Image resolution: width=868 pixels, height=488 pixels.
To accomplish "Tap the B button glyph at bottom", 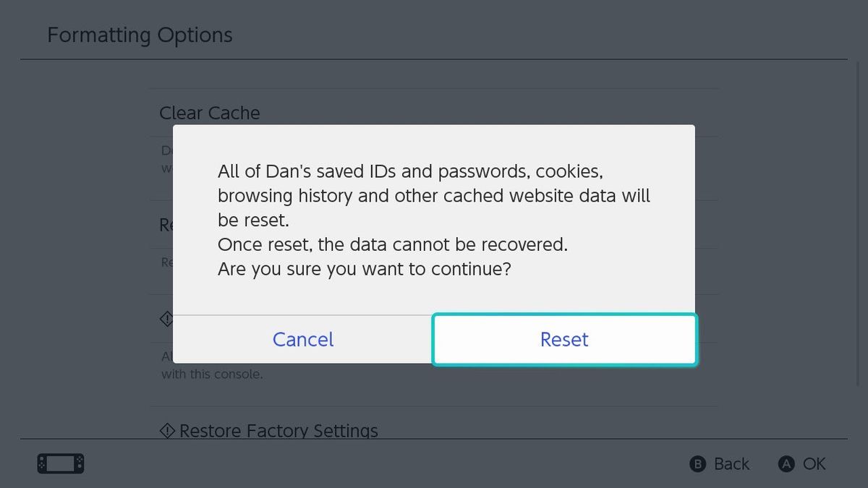I will click(697, 464).
